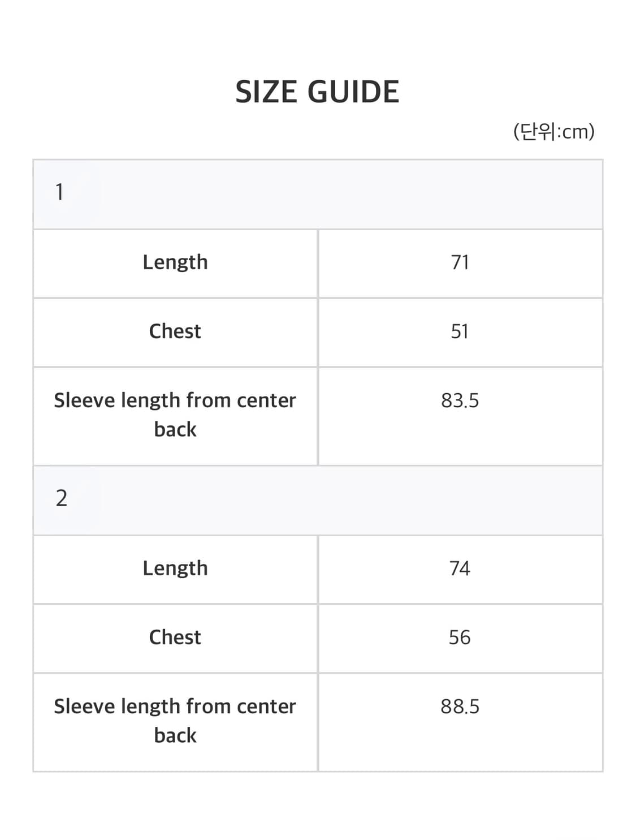The height and width of the screenshot is (840, 636).
Task: Select the size 1 header number
Action: [x=59, y=192]
